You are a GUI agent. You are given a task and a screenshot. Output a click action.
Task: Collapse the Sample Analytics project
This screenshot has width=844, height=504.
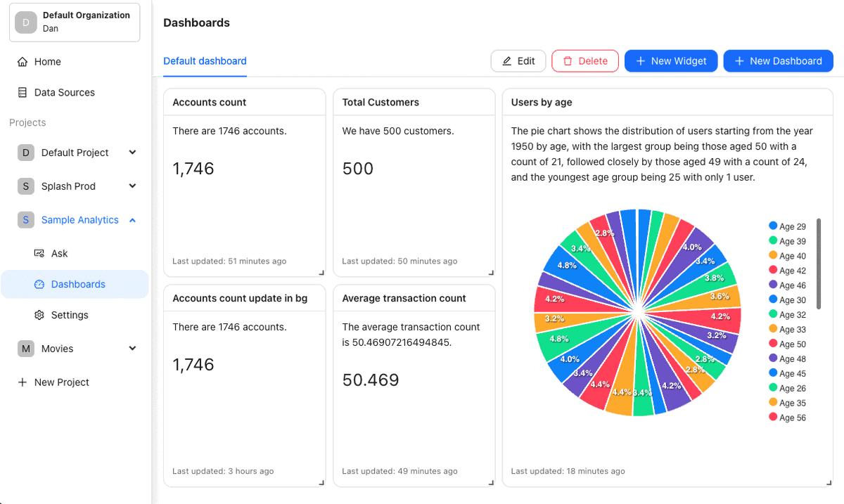(x=132, y=220)
